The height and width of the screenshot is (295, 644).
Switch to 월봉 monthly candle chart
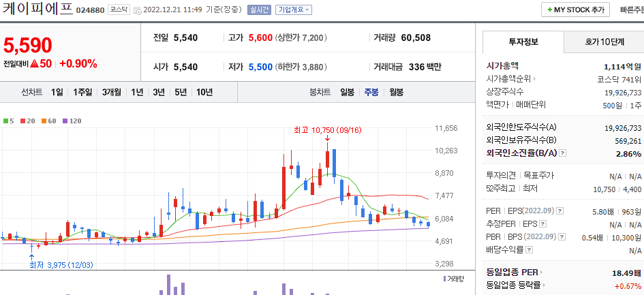tap(397, 92)
